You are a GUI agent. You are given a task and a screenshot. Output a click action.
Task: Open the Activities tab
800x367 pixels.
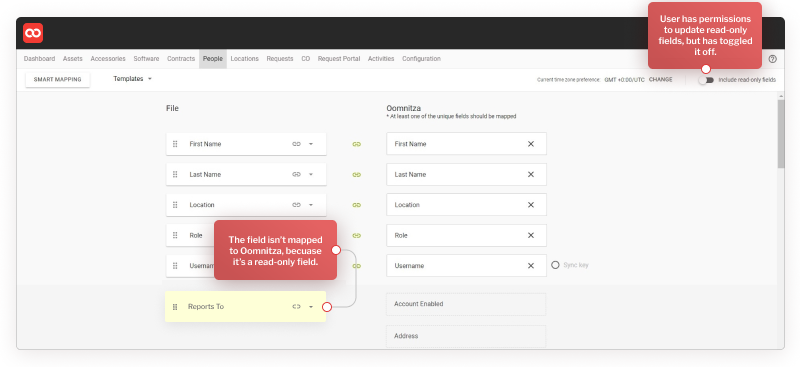point(381,59)
